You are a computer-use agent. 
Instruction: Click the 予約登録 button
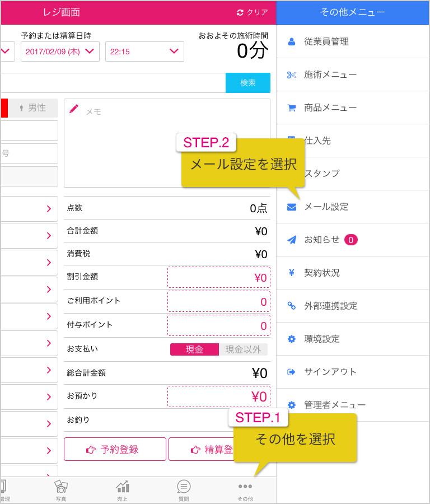tap(115, 449)
